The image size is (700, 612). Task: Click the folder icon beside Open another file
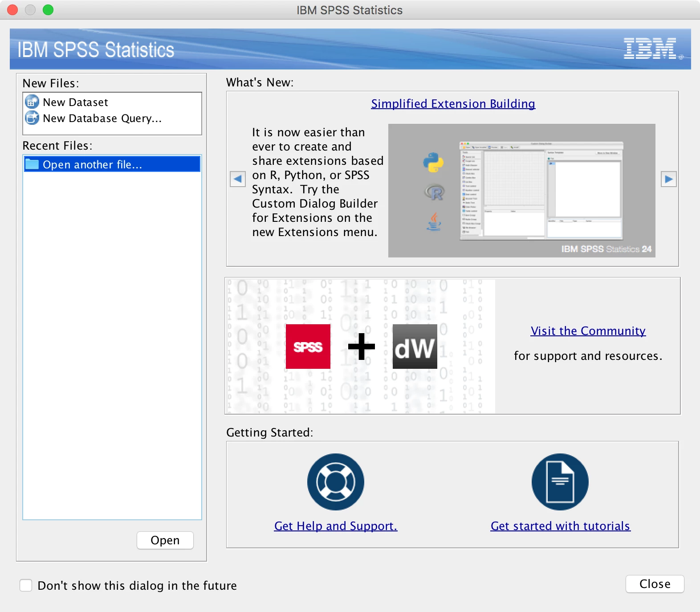pyautogui.click(x=32, y=164)
